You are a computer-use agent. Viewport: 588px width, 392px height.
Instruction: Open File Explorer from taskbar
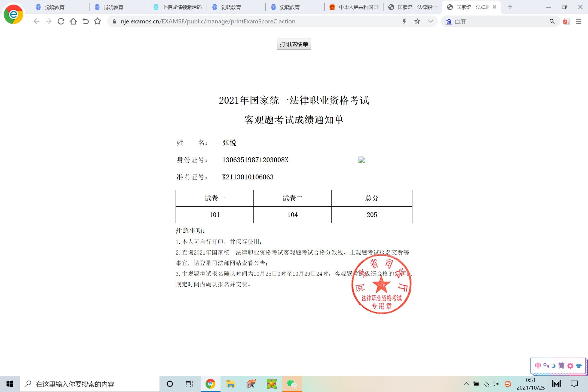(231, 384)
